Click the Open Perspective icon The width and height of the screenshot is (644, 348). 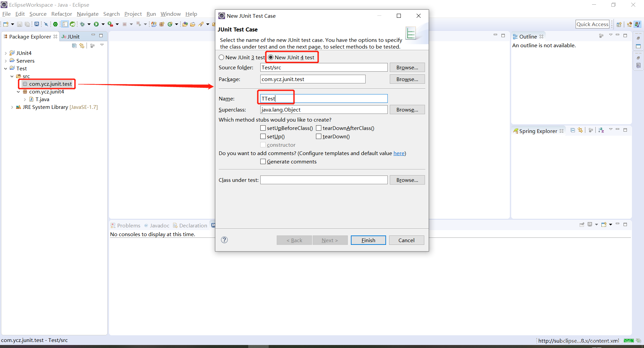619,24
